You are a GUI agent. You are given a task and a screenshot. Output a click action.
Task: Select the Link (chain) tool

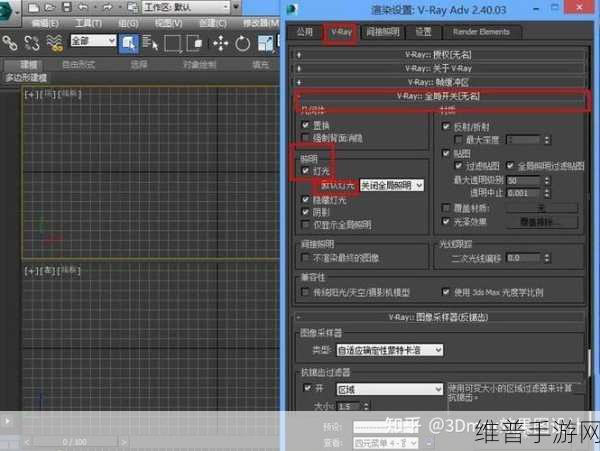click(10, 42)
